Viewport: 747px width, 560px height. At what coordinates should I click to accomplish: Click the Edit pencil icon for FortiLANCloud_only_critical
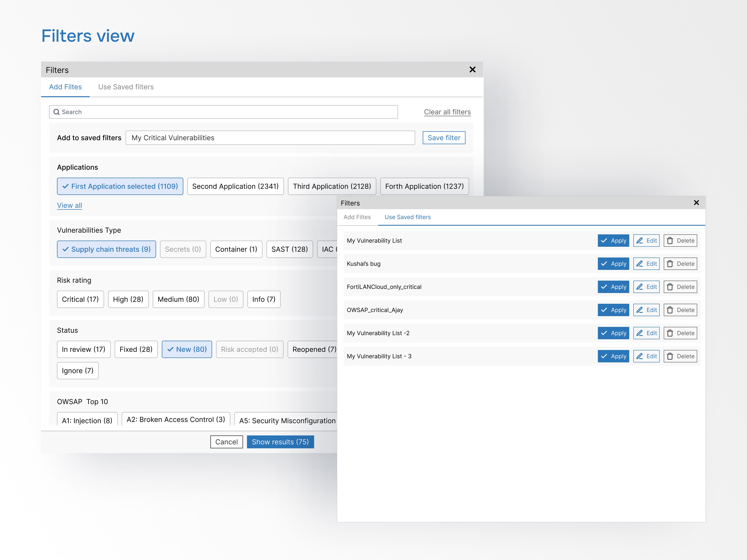[640, 287]
